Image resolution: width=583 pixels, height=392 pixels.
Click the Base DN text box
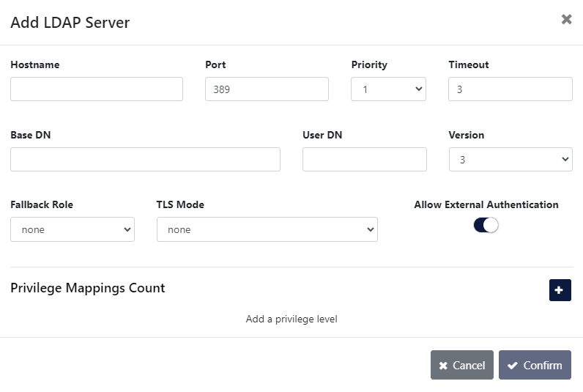(145, 159)
